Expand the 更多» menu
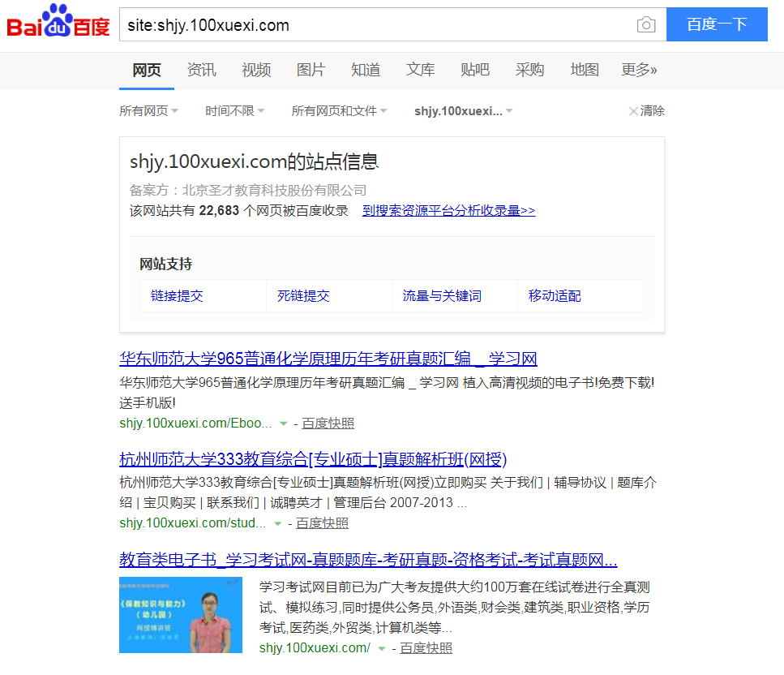The height and width of the screenshot is (675, 784). point(639,70)
